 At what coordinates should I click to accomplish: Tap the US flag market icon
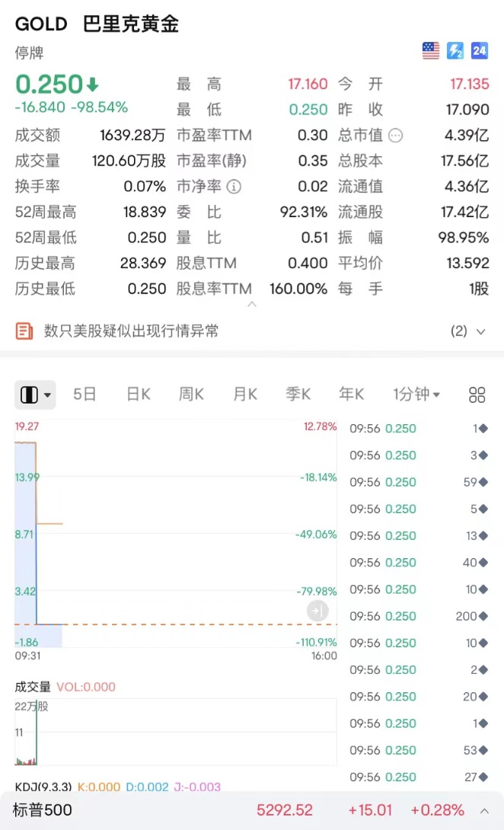431,51
